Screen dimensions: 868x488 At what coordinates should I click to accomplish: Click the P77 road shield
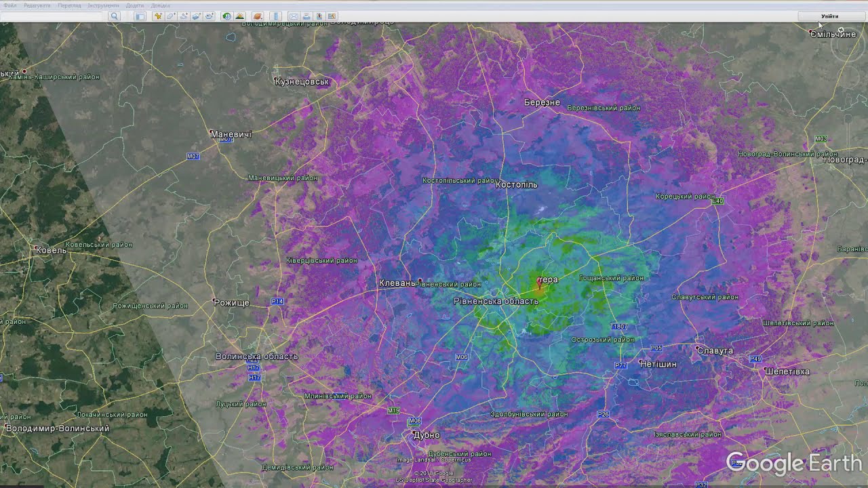click(620, 365)
